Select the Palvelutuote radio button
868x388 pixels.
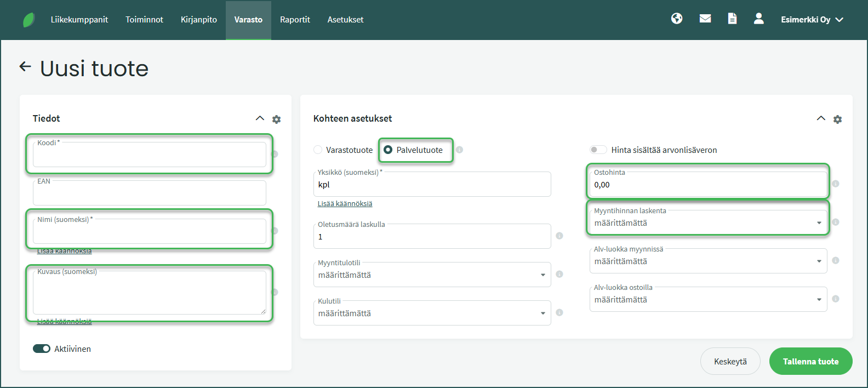tap(388, 150)
